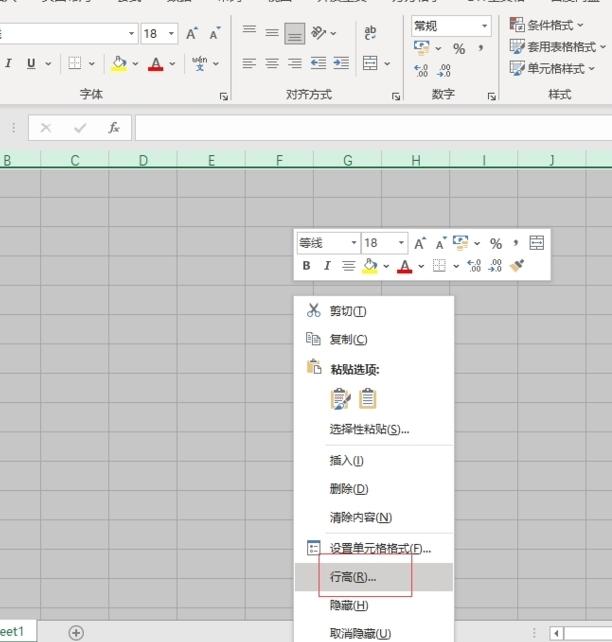Screen dimensions: 612x642
Task: Expand ribbon font color dropdown
Action: point(172,64)
